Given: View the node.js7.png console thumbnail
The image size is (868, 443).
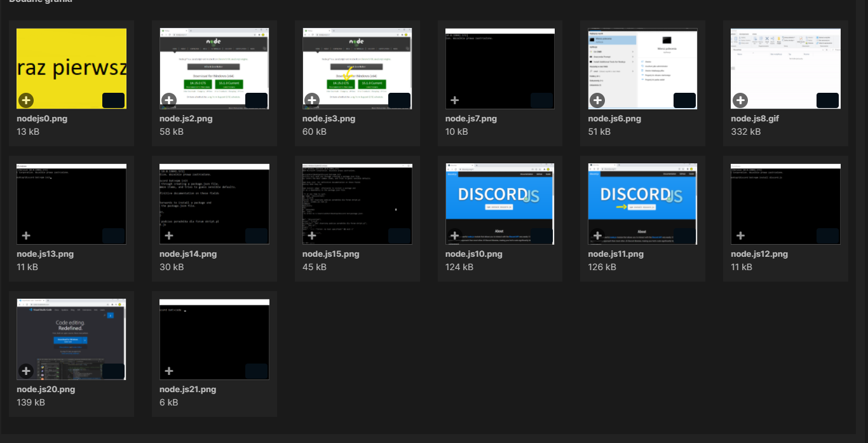Looking at the screenshot, I should pos(500,69).
